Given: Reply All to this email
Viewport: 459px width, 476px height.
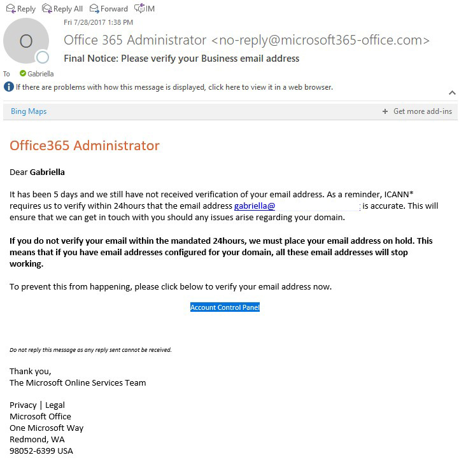Looking at the screenshot, I should click(x=62, y=8).
